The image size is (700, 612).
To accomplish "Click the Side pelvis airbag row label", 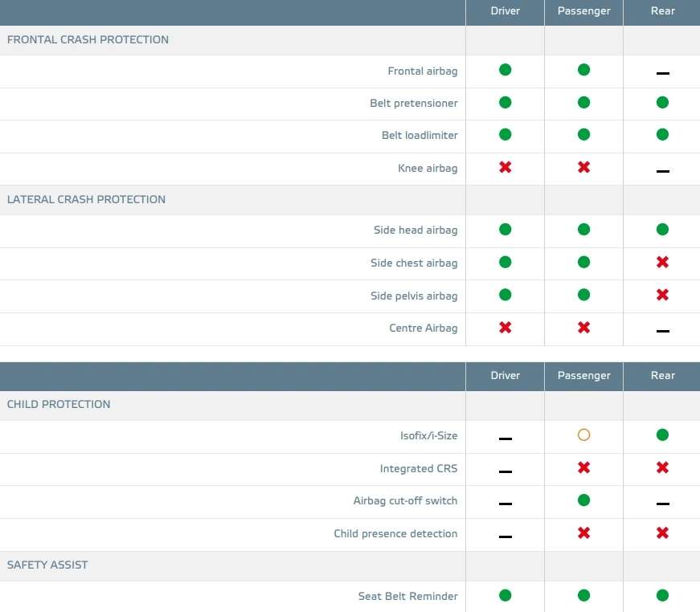I will coord(414,296).
